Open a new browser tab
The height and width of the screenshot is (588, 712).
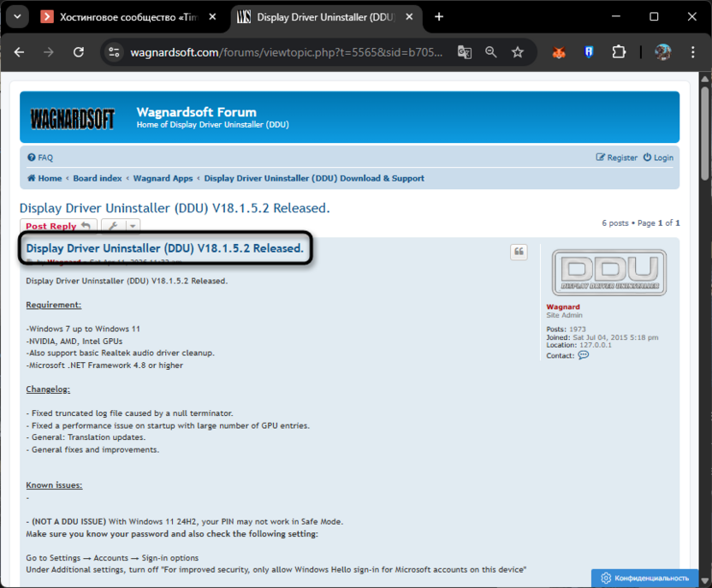point(439,17)
